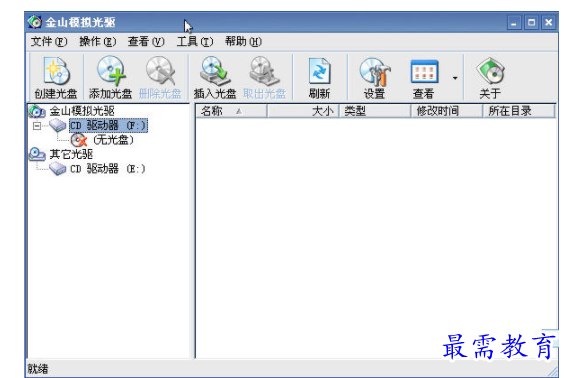
Task: Sort by the 类型 column header
Action: click(x=374, y=111)
